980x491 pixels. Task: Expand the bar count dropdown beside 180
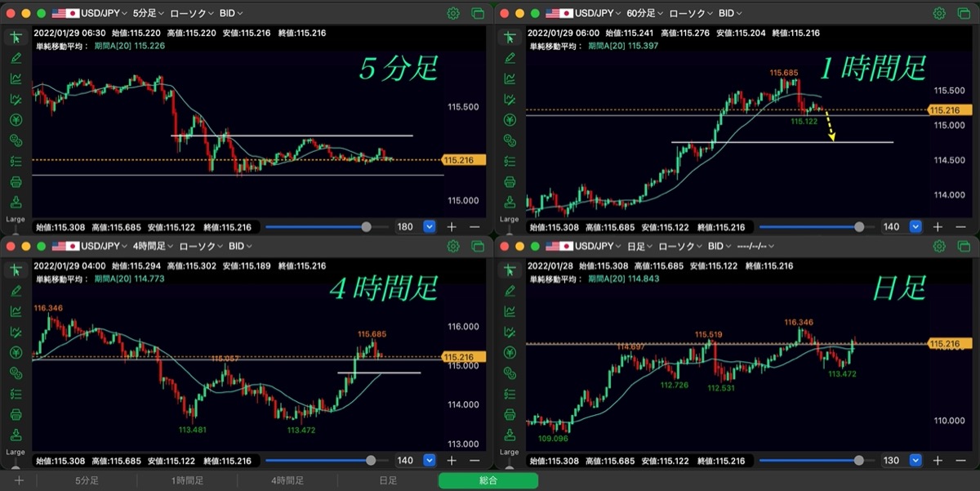click(x=430, y=227)
